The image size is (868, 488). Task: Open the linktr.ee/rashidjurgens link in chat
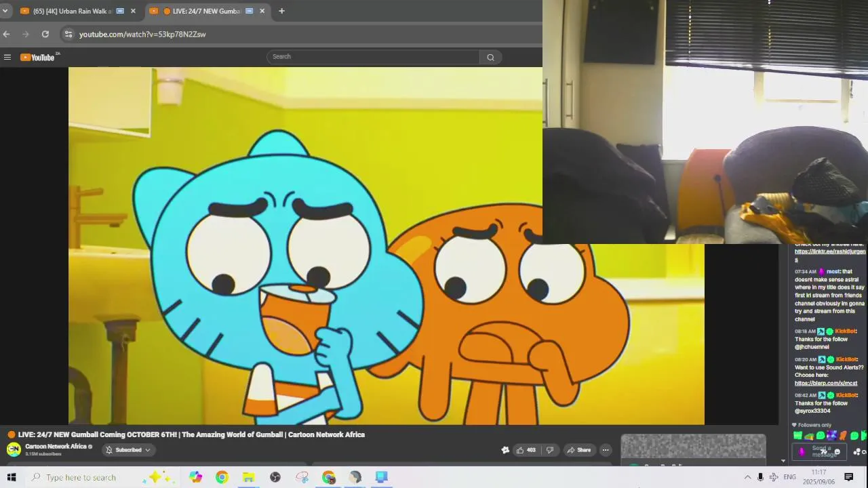point(830,256)
